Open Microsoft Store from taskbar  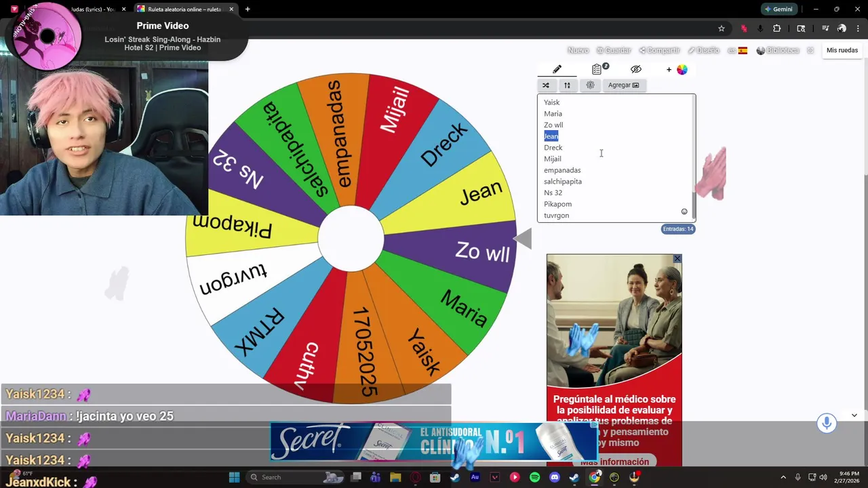435,477
